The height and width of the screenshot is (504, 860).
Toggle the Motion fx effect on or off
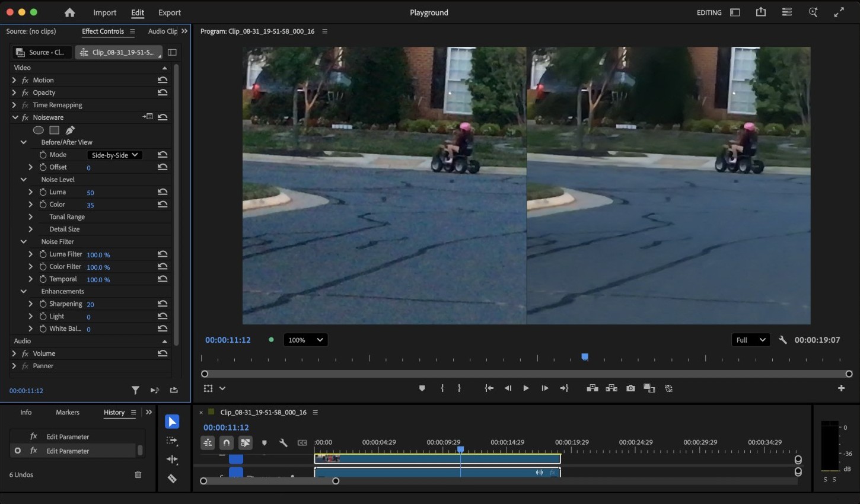(25, 80)
